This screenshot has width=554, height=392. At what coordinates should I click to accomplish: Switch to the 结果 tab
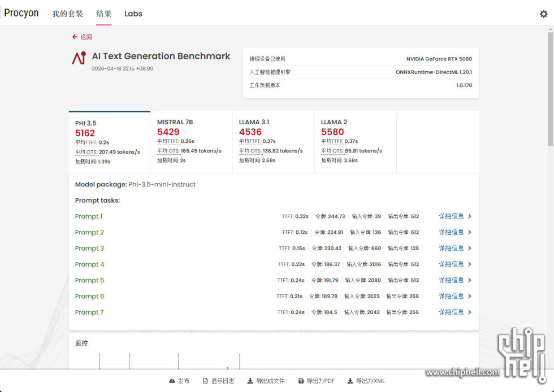pyautogui.click(x=104, y=14)
